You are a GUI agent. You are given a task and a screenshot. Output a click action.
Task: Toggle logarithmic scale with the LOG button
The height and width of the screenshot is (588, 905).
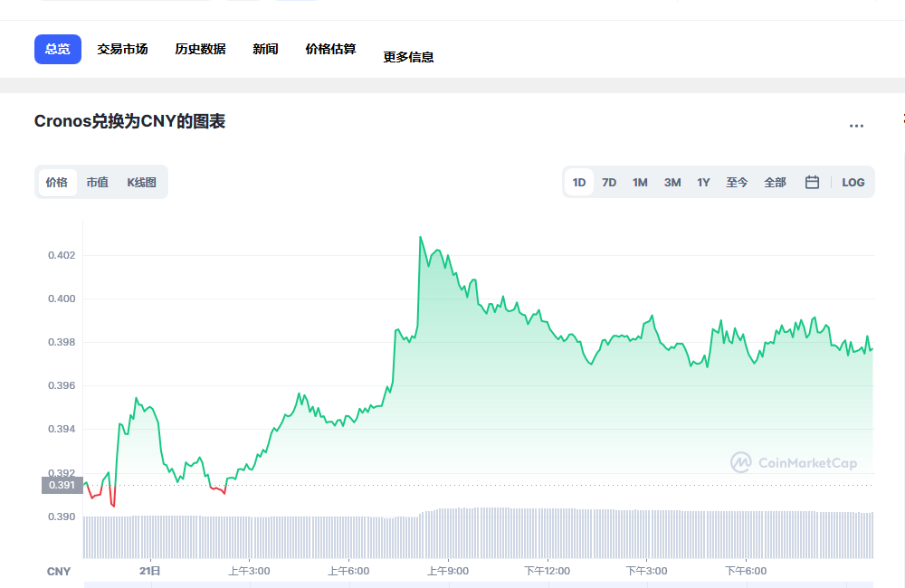[852, 182]
